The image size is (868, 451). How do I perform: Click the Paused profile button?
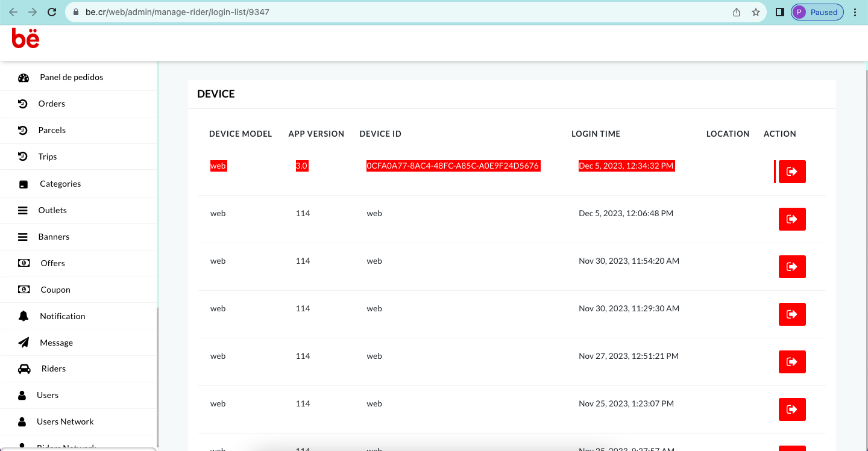point(817,12)
